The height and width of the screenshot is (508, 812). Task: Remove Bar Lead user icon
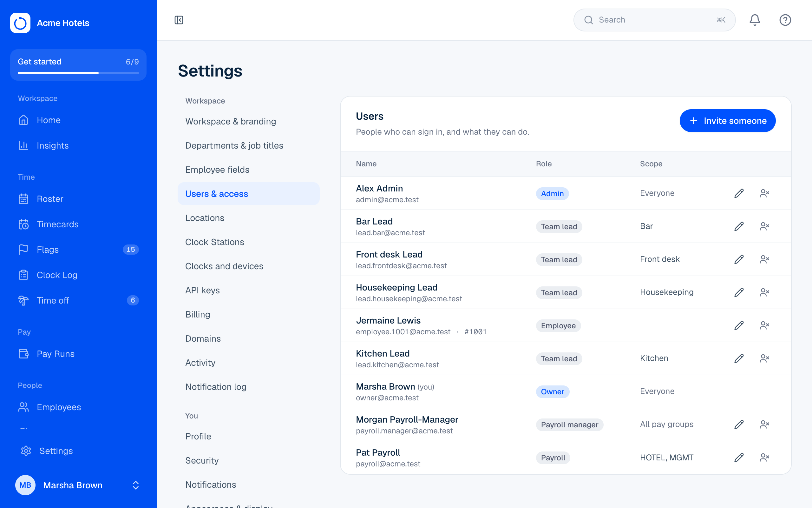pos(764,226)
